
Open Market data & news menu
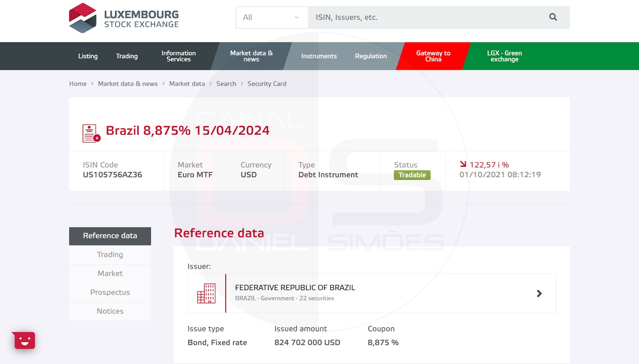[x=251, y=56]
